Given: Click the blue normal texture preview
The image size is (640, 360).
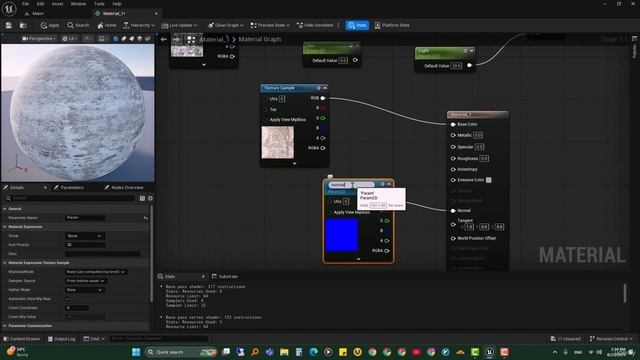Looking at the screenshot, I should [x=342, y=235].
